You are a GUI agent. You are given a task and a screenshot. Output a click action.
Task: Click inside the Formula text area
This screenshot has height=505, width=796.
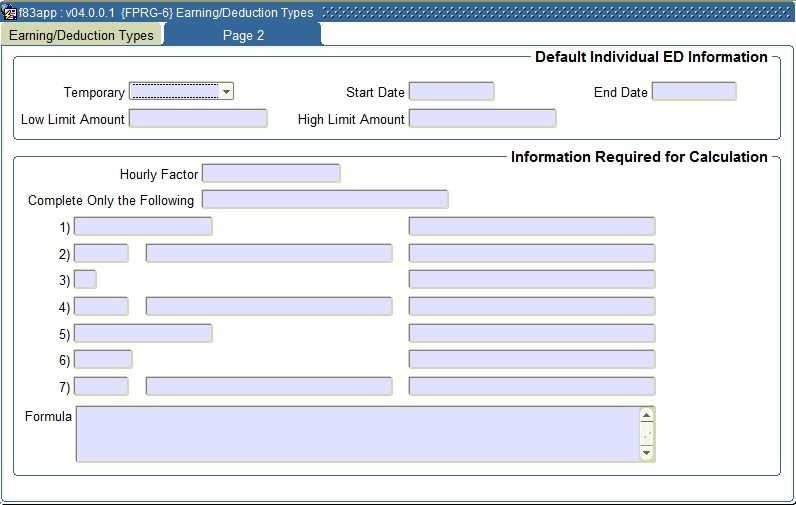pyautogui.click(x=356, y=434)
